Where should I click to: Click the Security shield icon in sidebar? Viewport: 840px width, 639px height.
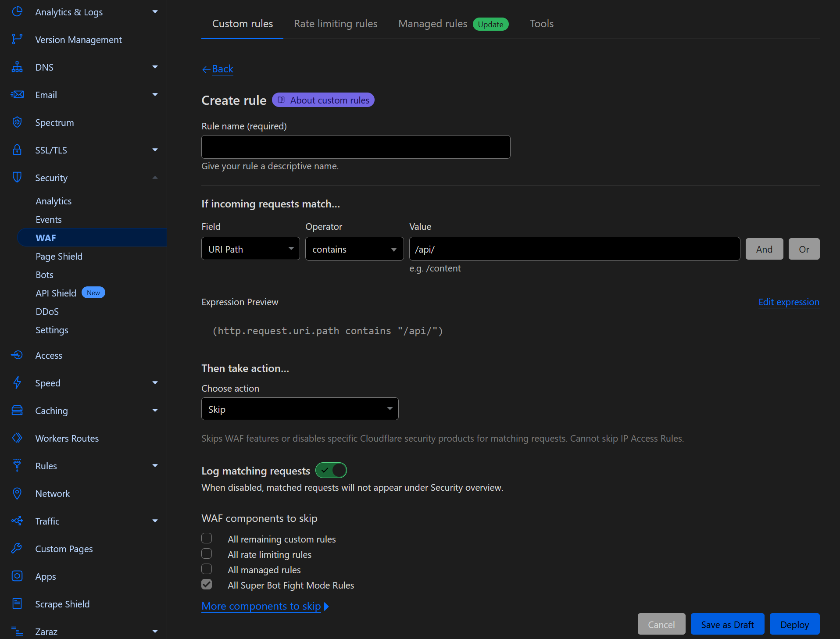[17, 177]
